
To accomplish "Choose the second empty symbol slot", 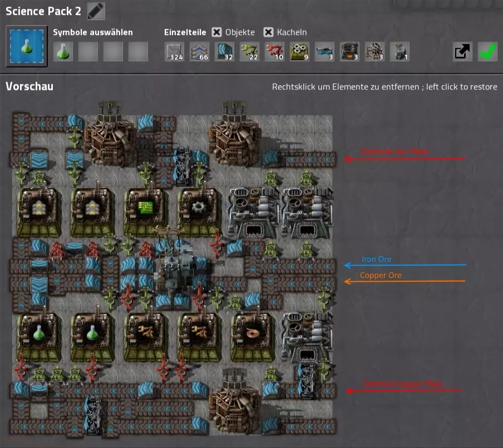I will 88,51.
